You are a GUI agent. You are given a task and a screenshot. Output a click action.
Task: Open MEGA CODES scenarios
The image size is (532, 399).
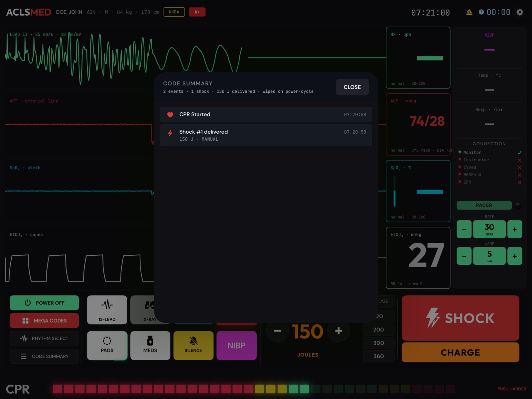pos(44,321)
